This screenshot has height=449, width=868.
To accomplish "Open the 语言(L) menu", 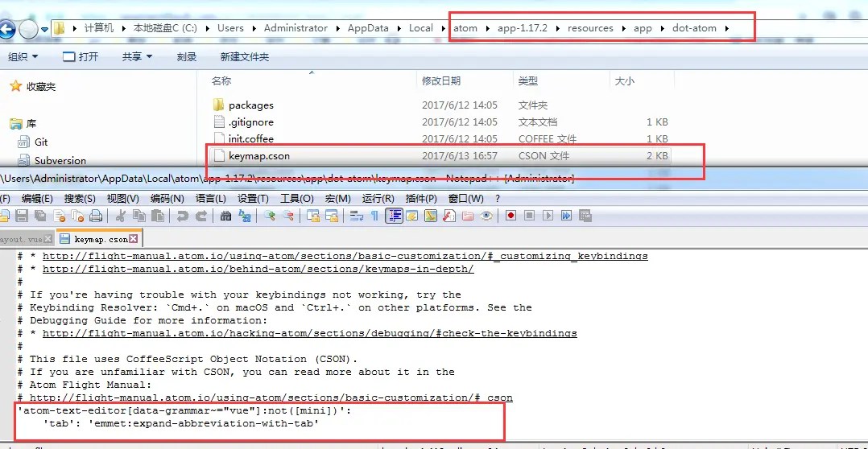I will click(x=210, y=199).
